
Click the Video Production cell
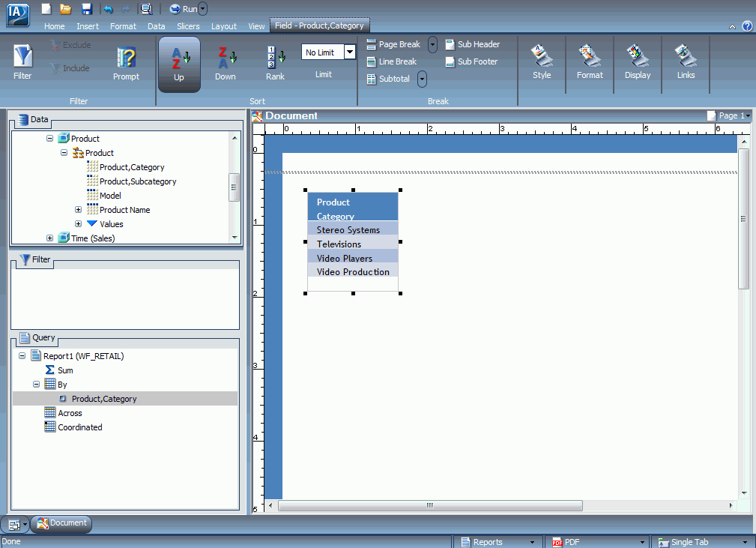(353, 270)
